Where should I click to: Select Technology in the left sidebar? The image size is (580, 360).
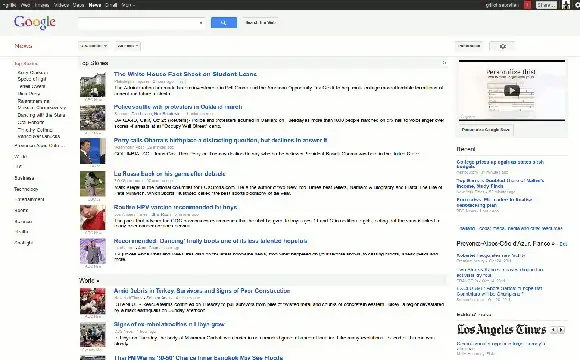point(26,189)
